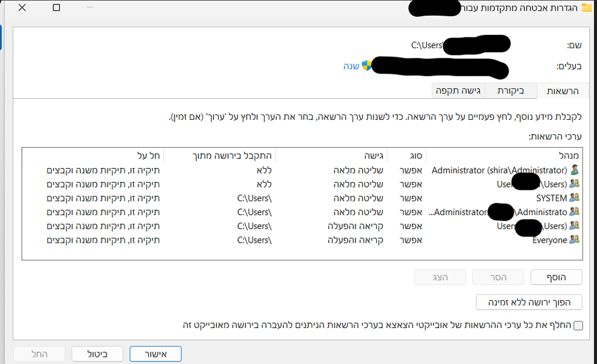
Task: Click the user icon of the Administrator (shira\Administrator) row
Action: (575, 169)
